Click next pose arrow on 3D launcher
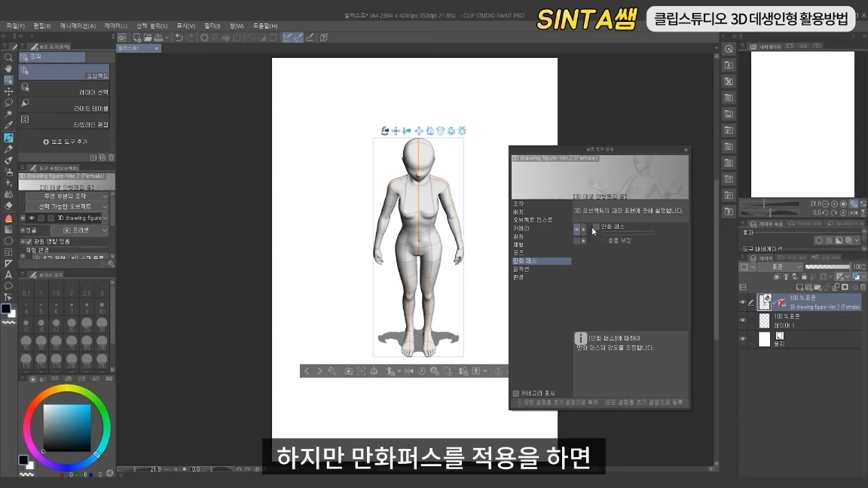Image resolution: width=868 pixels, height=488 pixels. [319, 371]
